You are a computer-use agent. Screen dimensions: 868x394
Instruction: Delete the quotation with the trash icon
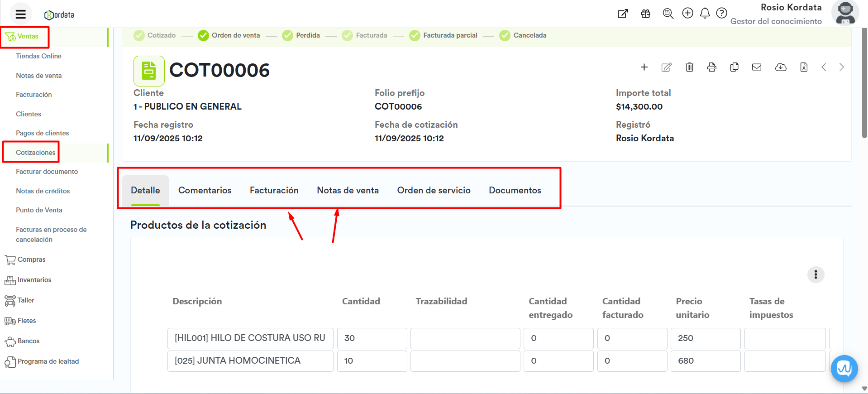click(689, 67)
